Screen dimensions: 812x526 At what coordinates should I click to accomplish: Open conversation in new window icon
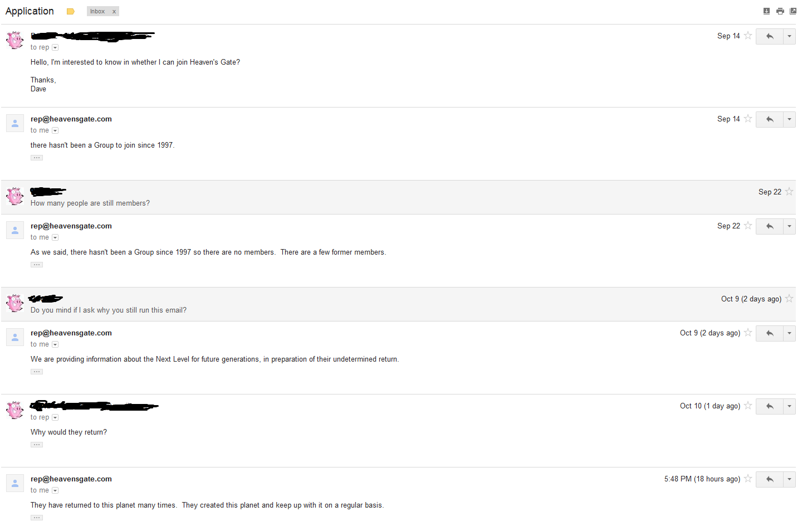click(793, 11)
